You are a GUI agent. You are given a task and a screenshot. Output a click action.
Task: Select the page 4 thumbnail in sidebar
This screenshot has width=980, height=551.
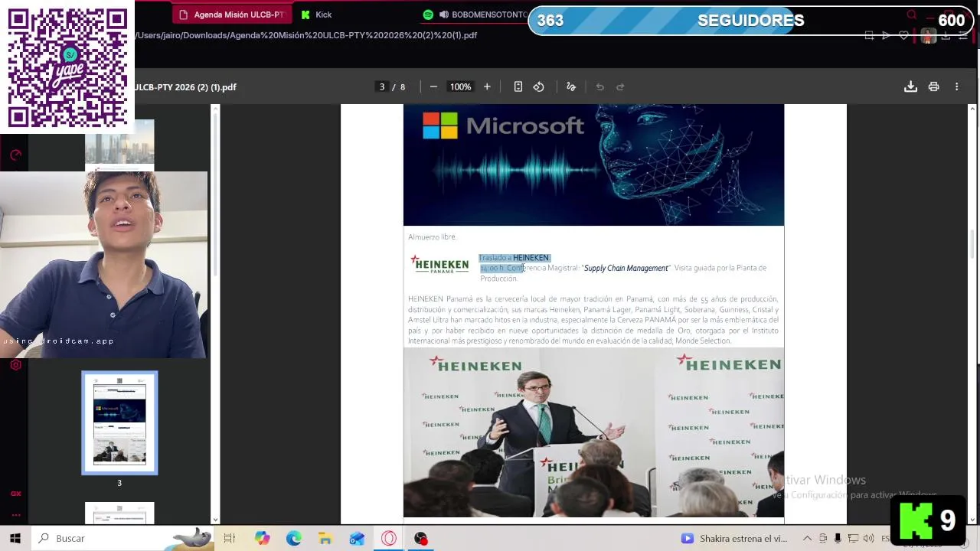[x=119, y=514]
